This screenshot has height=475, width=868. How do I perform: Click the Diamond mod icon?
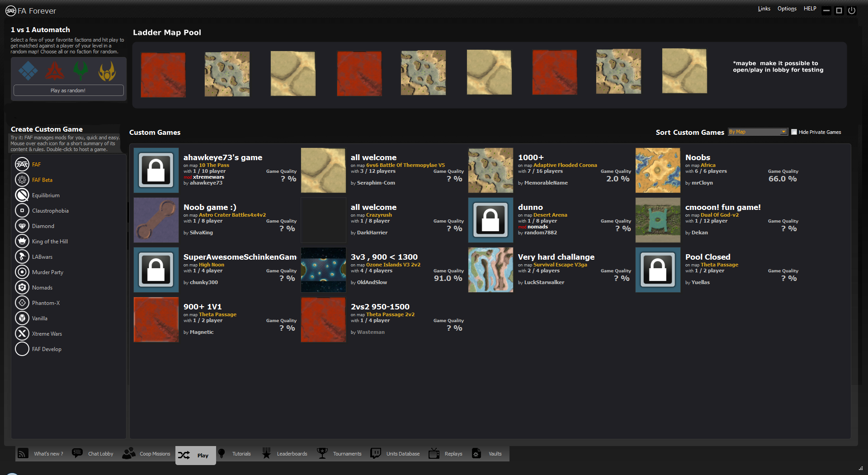click(x=22, y=226)
